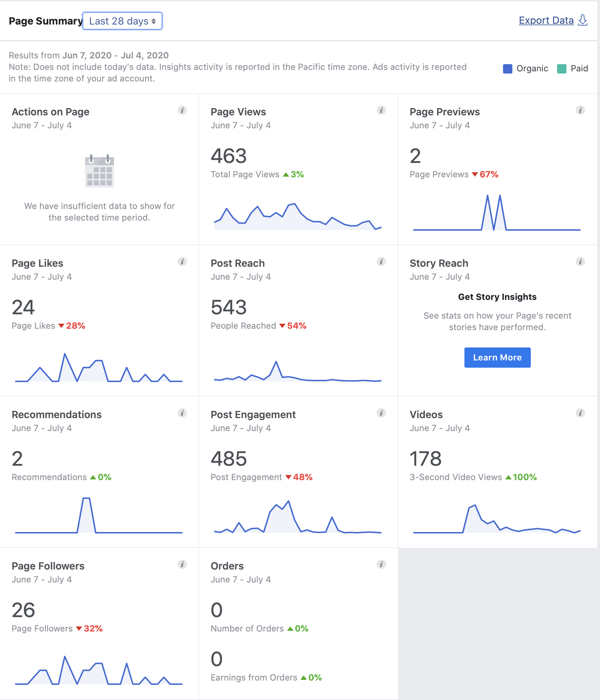The image size is (600, 700).
Task: Click the Recommendations info icon
Action: coord(182,413)
